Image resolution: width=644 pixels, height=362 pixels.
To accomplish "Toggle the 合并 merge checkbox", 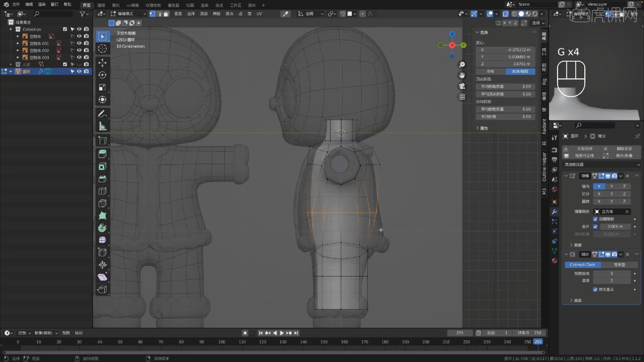I will (x=595, y=227).
